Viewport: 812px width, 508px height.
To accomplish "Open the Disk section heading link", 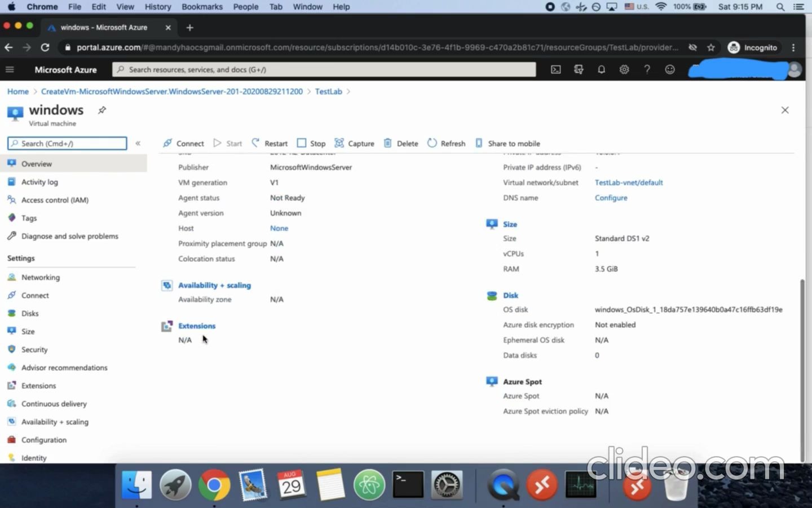I will (x=510, y=295).
